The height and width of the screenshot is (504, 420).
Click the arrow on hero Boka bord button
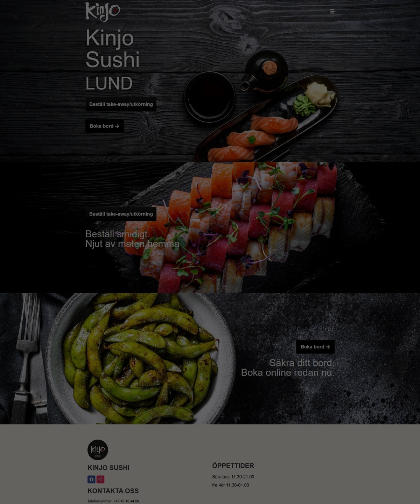click(x=117, y=126)
